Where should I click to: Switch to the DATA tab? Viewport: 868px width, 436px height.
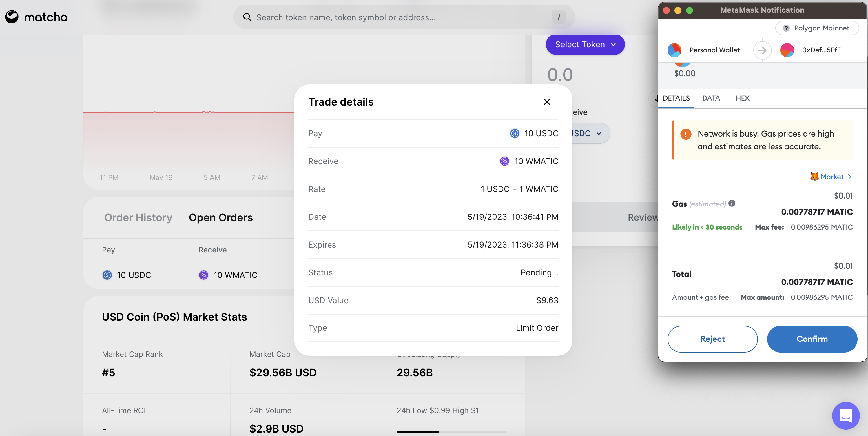[711, 98]
